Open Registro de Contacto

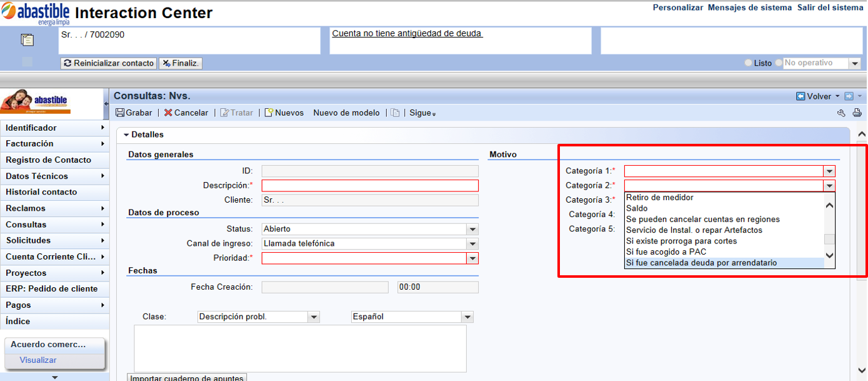point(54,160)
